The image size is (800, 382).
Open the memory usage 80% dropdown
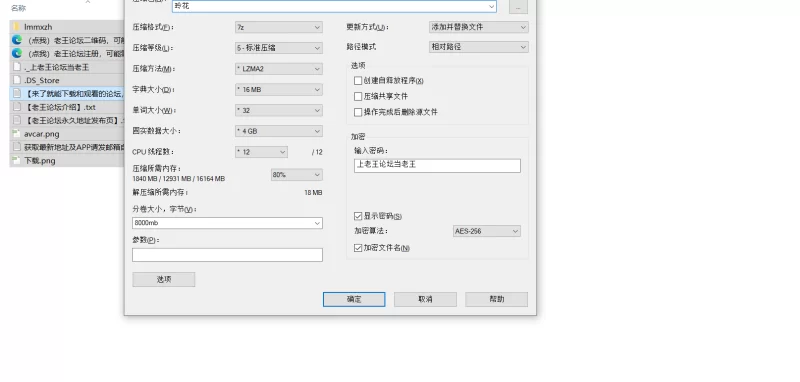click(x=296, y=175)
